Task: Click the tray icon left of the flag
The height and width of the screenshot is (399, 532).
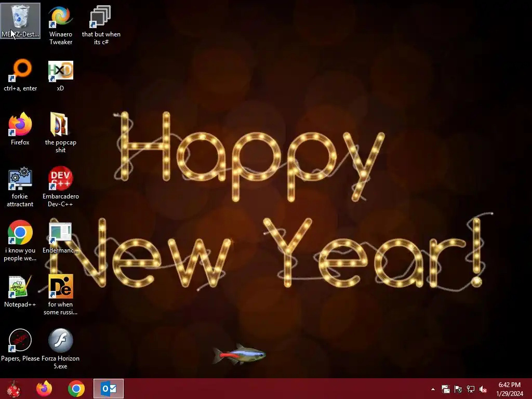Action: click(445, 389)
